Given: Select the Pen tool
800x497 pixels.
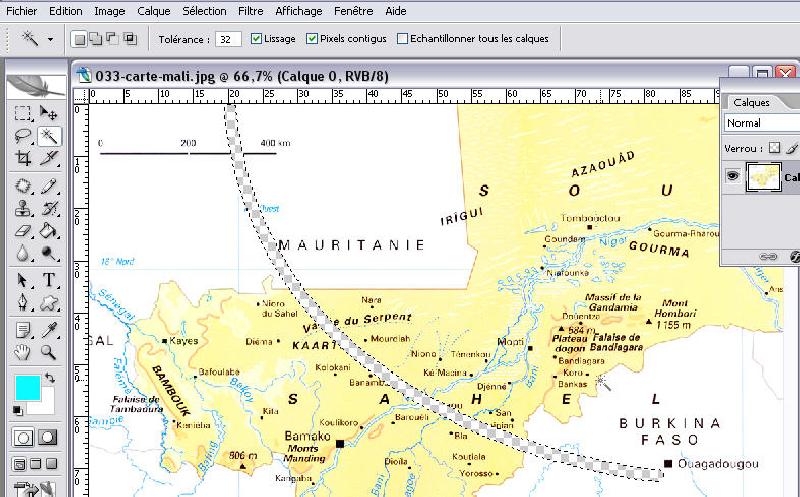Looking at the screenshot, I should [22, 303].
